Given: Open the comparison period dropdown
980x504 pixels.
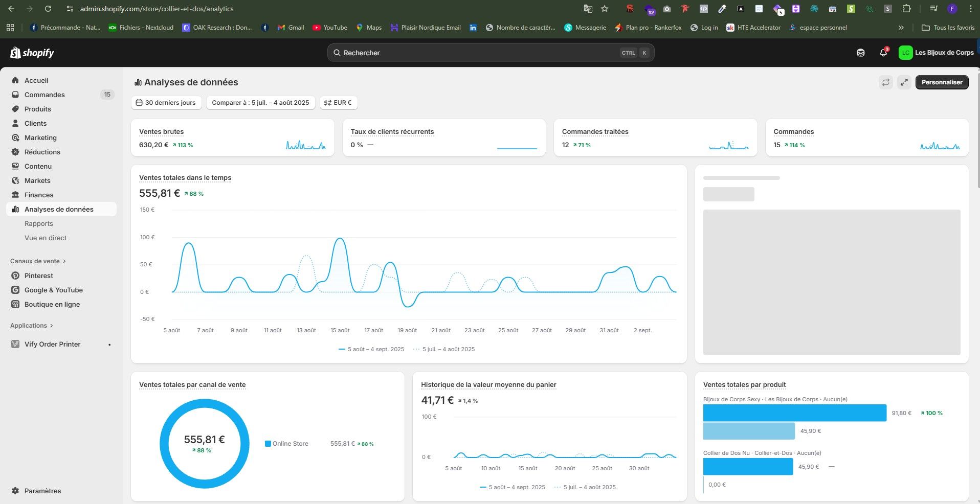Looking at the screenshot, I should click(260, 103).
